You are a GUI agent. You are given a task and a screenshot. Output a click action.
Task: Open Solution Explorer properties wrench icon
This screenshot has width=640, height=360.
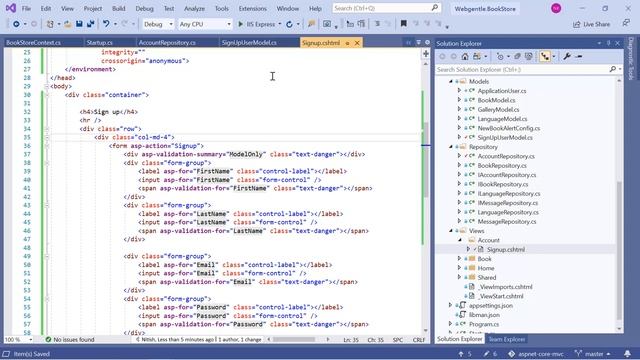[567, 56]
